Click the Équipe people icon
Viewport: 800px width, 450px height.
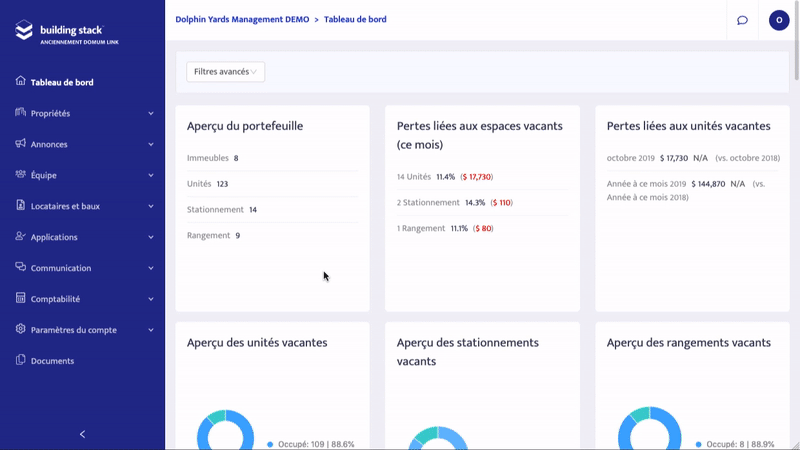(x=20, y=174)
